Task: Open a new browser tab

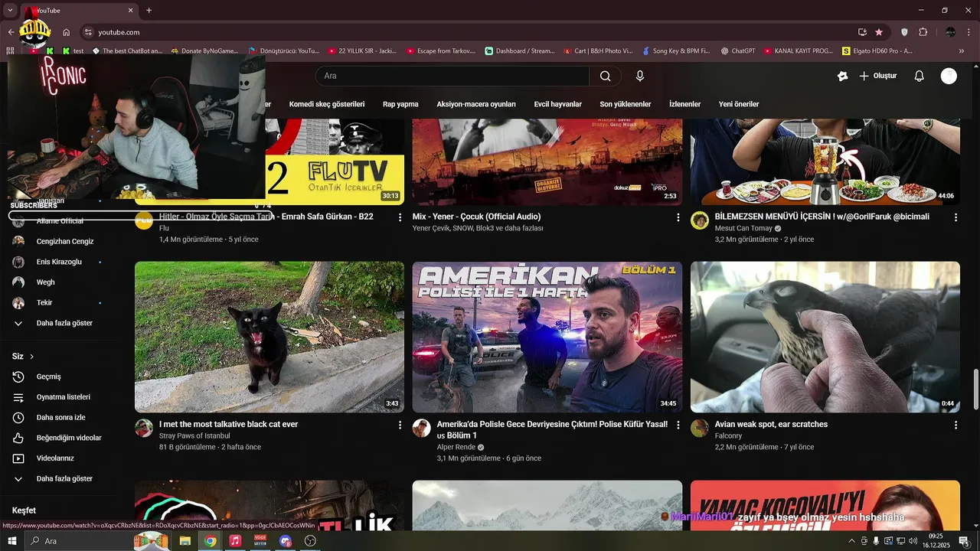Action: click(149, 11)
